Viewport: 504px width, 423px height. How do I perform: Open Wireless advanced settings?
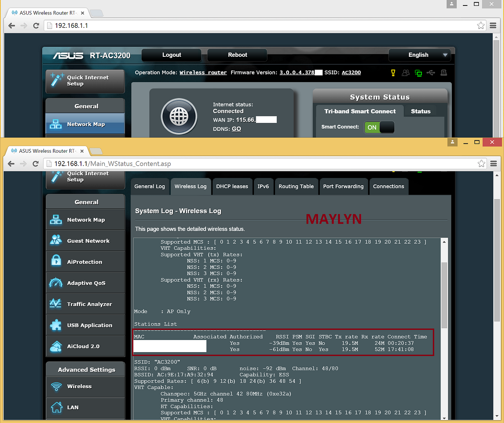[x=85, y=387]
